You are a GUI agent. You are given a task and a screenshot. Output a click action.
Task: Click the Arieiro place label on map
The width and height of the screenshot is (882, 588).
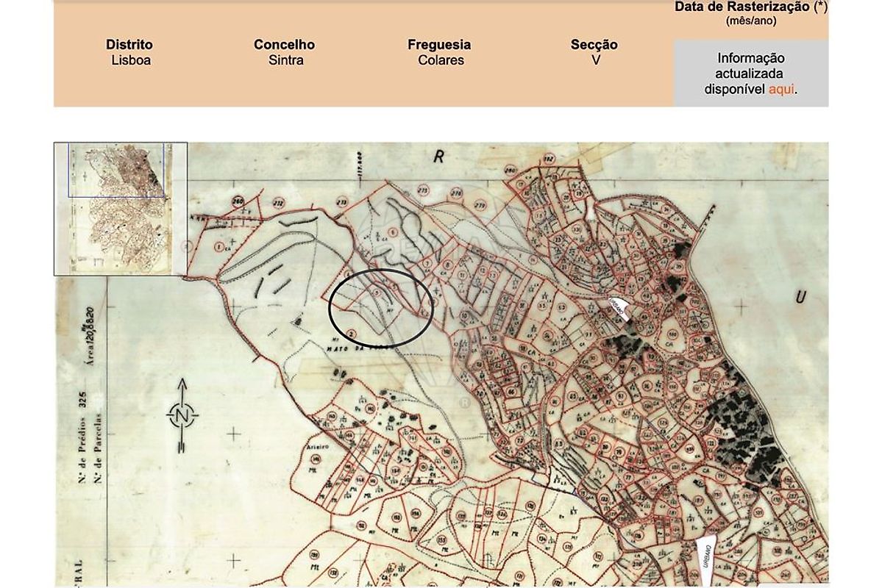tap(316, 445)
